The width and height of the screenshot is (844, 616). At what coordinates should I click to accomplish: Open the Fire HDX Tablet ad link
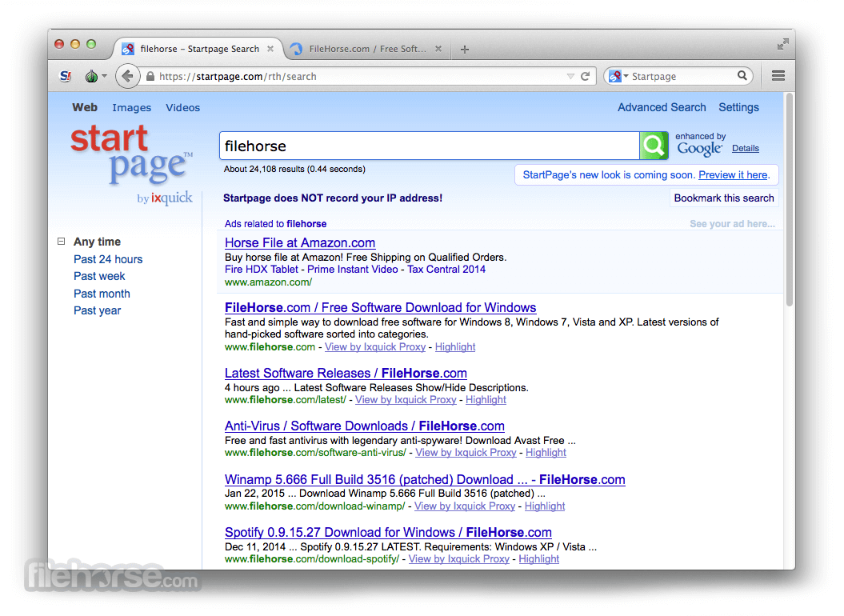261,270
